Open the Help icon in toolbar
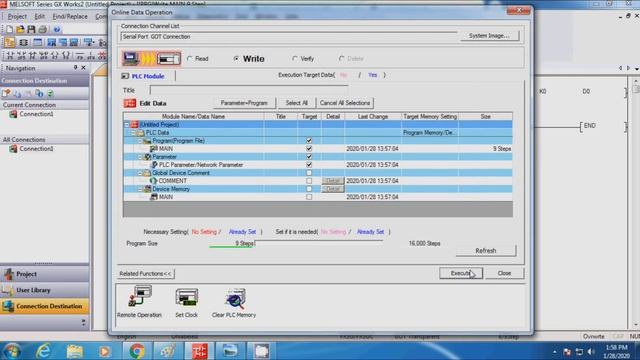Viewport: 640px width, 360px height. 57,29
